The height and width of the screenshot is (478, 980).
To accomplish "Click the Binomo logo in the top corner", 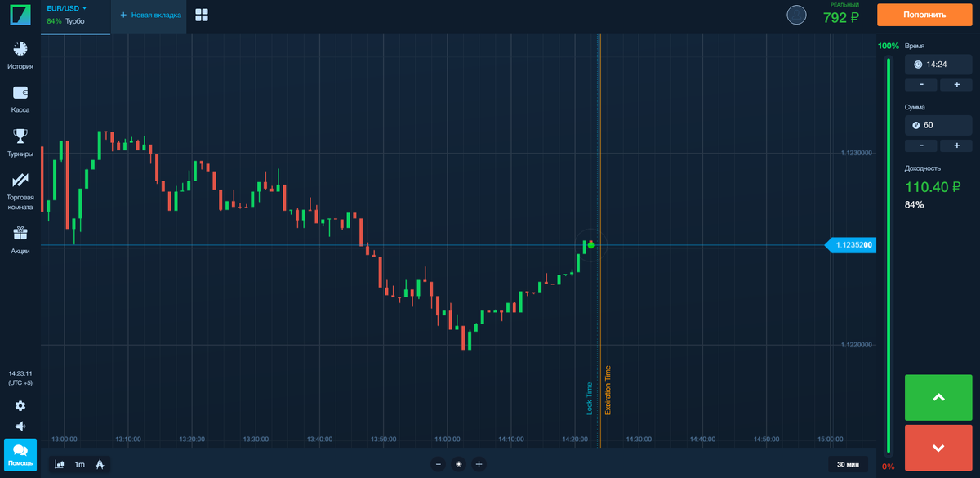I will (x=20, y=15).
